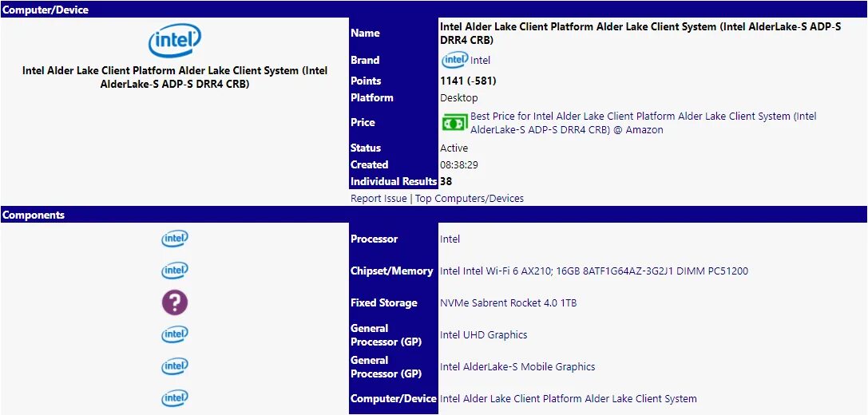Viewport: 868px width, 415px height.
Task: Click the Name value text
Action: click(x=640, y=34)
